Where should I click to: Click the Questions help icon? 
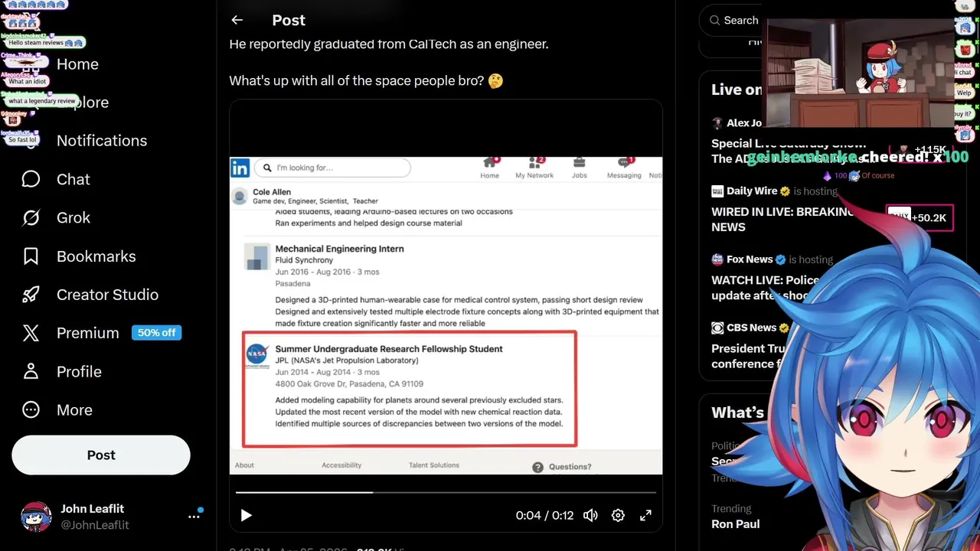538,467
